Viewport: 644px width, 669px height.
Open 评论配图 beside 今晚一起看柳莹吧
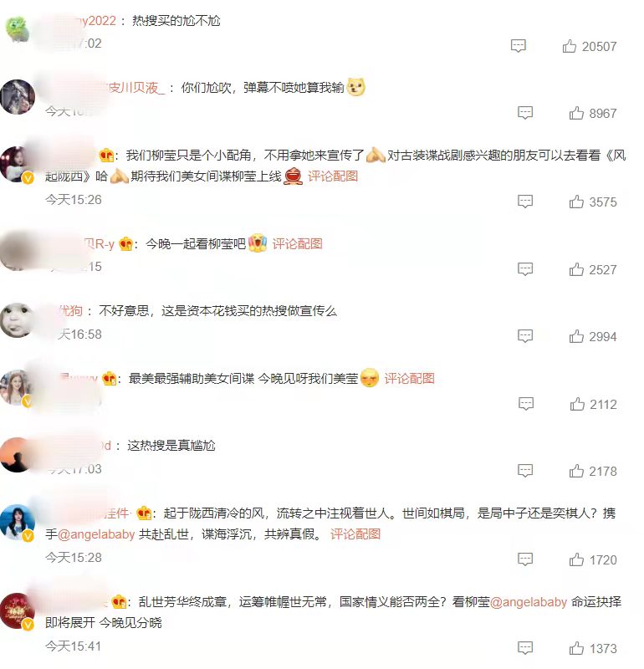pyautogui.click(x=297, y=243)
